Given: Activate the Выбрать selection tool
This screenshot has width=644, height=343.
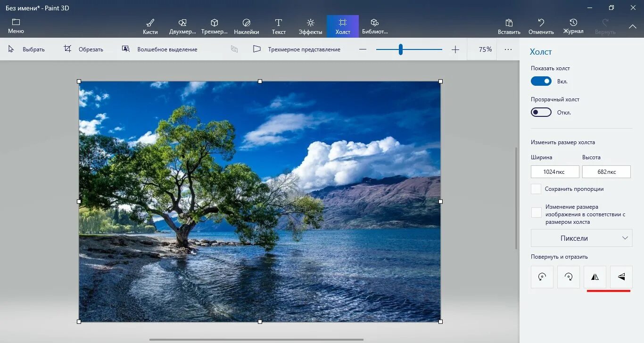Looking at the screenshot, I should click(x=26, y=49).
